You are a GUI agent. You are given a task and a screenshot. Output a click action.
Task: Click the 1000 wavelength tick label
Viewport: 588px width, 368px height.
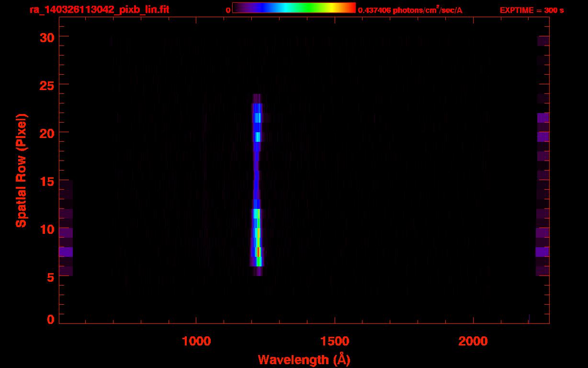coord(196,341)
